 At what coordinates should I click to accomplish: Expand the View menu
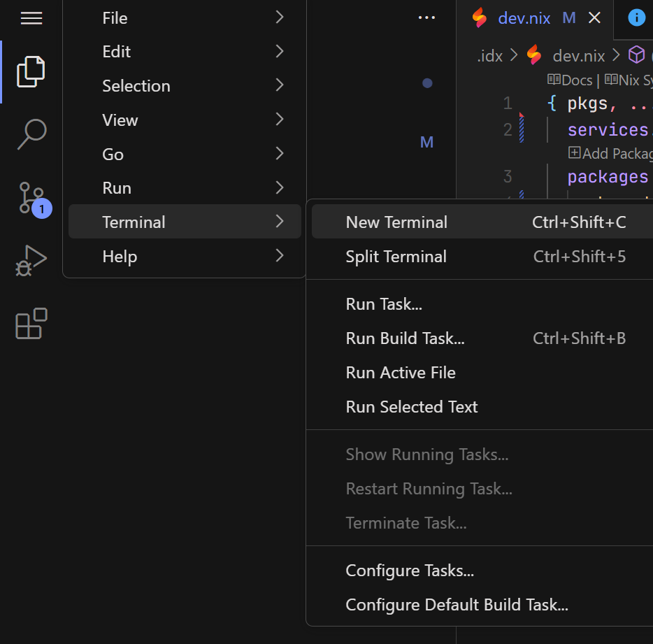[185, 120]
